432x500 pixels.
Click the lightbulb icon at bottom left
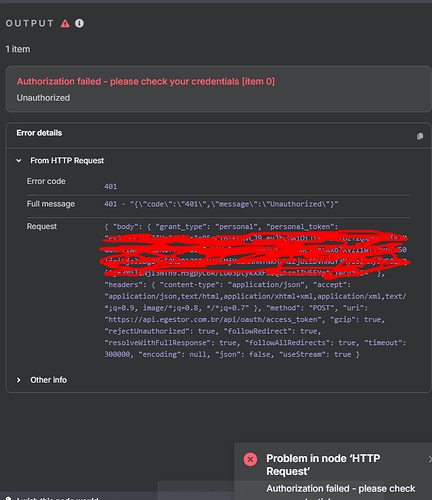tap(8, 498)
